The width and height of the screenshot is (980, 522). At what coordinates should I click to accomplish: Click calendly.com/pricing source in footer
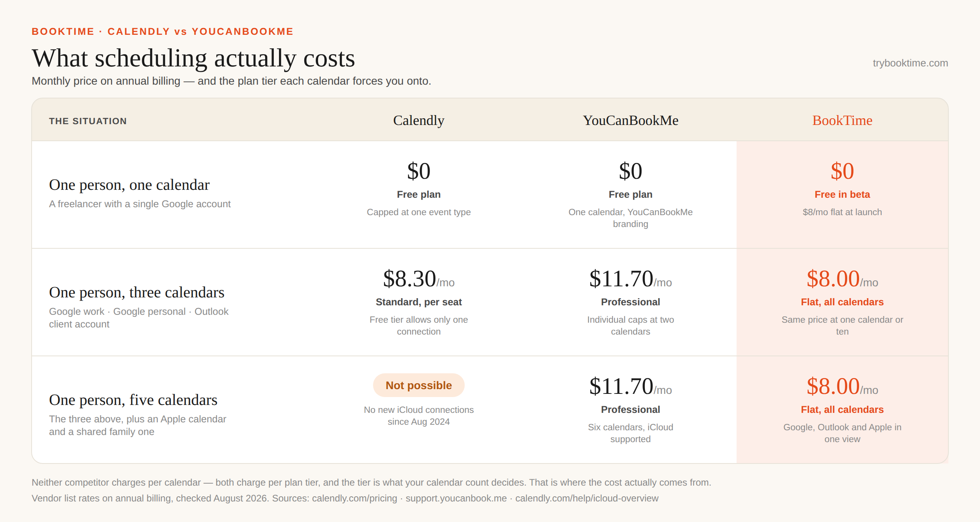[x=354, y=498]
